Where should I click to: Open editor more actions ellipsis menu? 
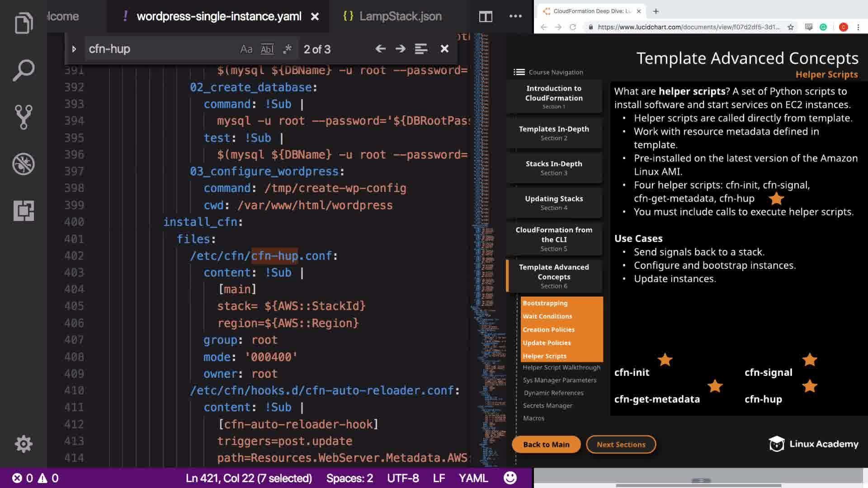pyautogui.click(x=515, y=16)
